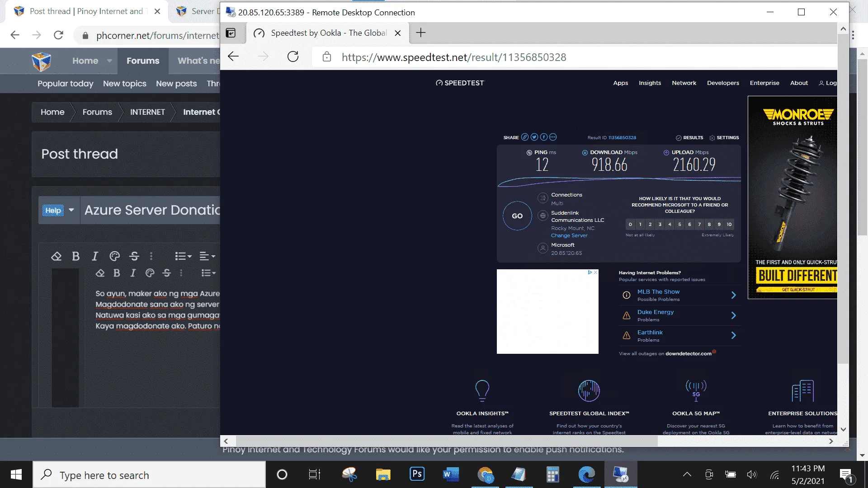The image size is (868, 488).
Task: Rate recommendation score 6
Action: tap(689, 224)
